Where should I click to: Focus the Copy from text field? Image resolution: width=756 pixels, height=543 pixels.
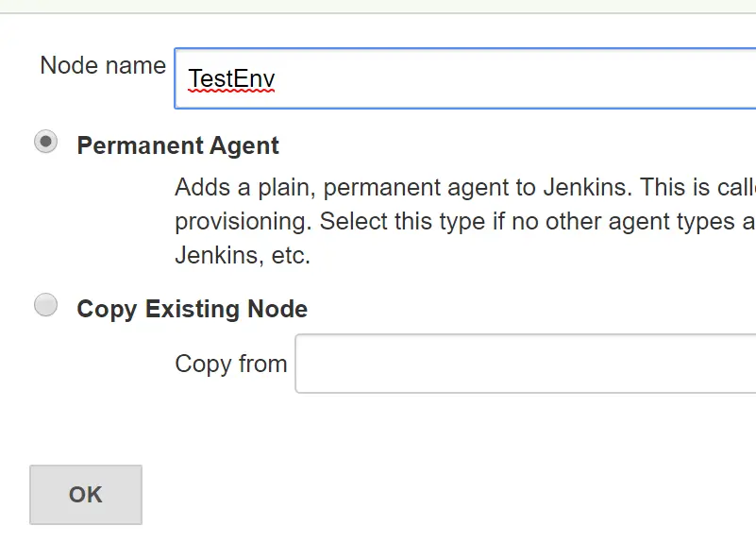point(525,364)
